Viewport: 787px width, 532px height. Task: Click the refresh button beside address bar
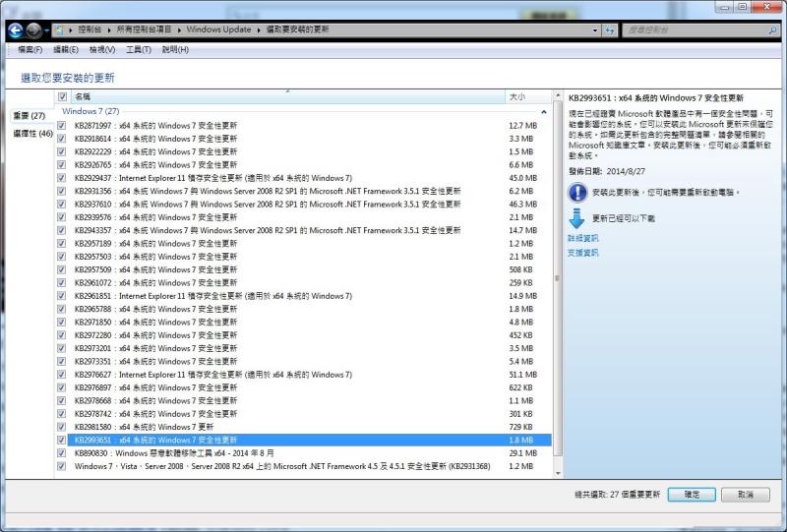[x=609, y=30]
